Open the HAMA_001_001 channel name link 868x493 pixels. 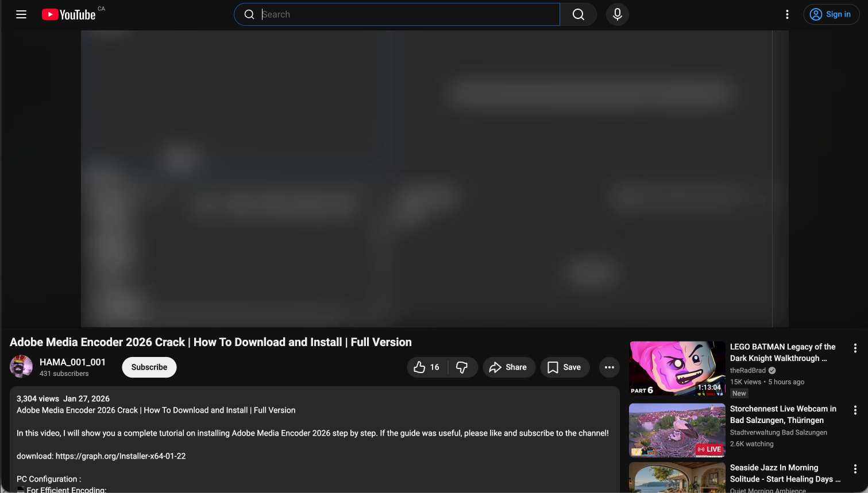[72, 362]
